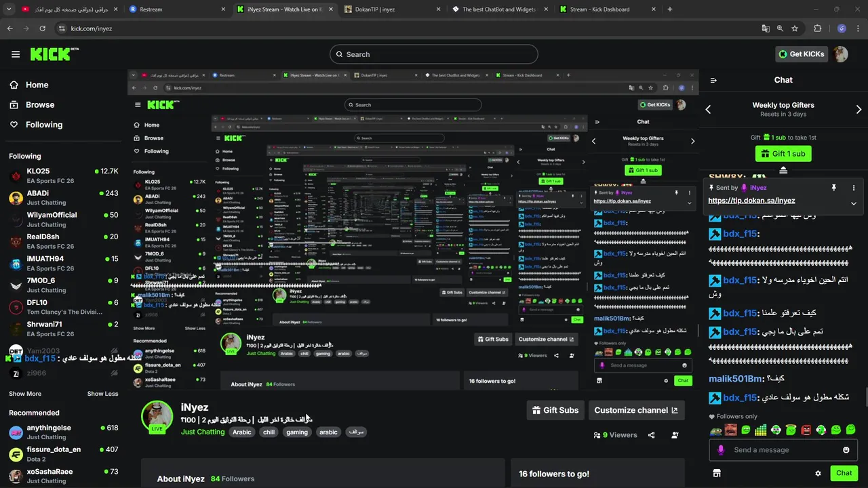Expand the pinned message chevron
This screenshot has width=868, height=488.
[x=854, y=203]
